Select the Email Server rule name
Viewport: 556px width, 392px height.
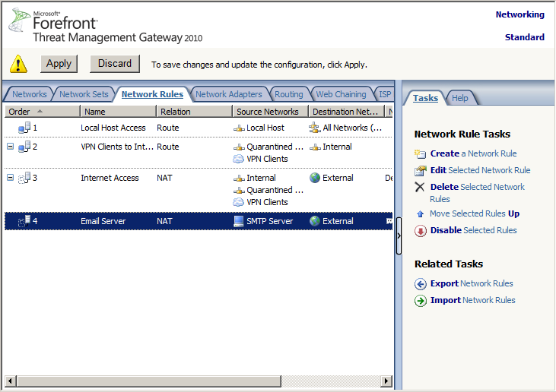[x=103, y=221]
